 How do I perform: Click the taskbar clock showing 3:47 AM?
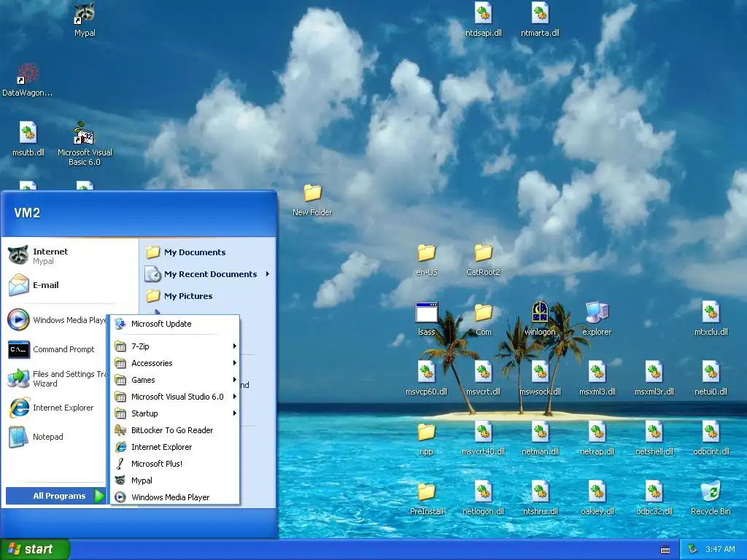(x=720, y=550)
